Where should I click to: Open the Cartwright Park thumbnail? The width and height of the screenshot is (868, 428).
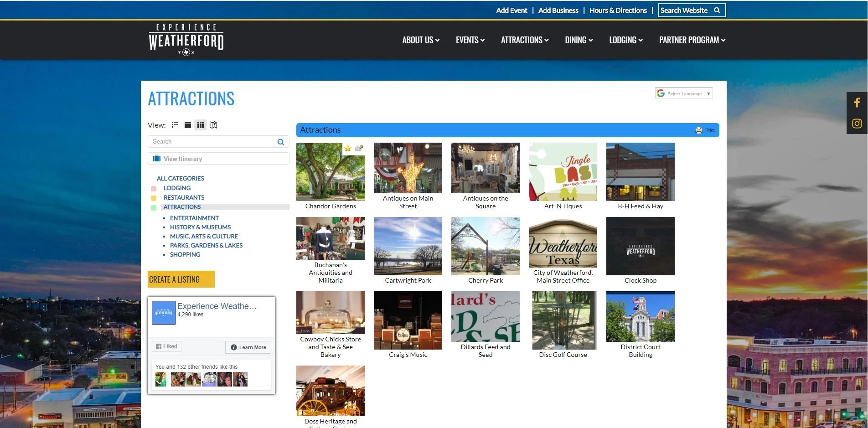pyautogui.click(x=408, y=246)
